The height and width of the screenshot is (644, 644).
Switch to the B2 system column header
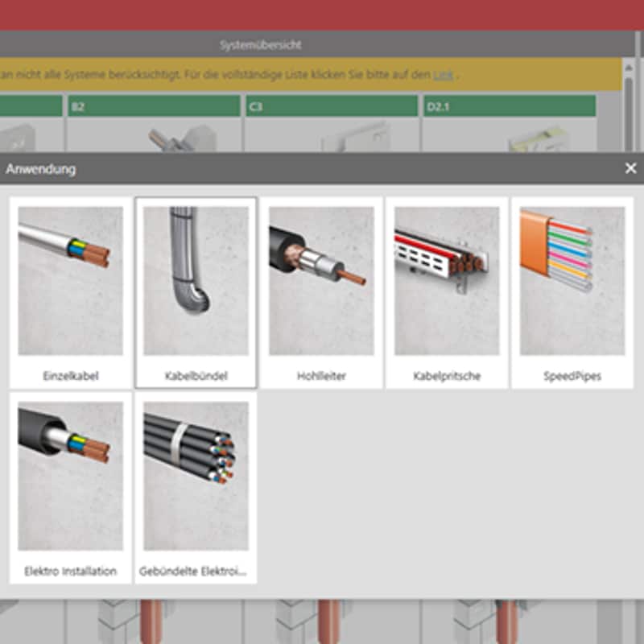[x=153, y=106]
